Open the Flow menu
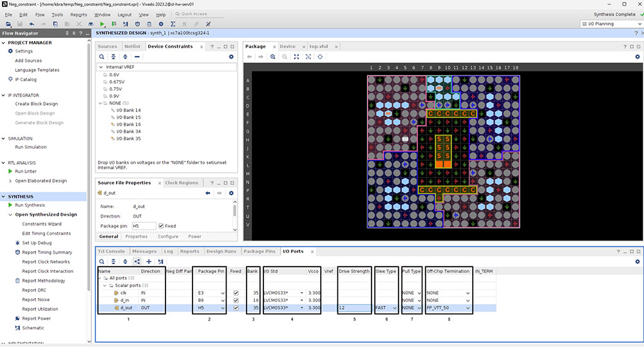This screenshot has height=347, width=644. [40, 14]
